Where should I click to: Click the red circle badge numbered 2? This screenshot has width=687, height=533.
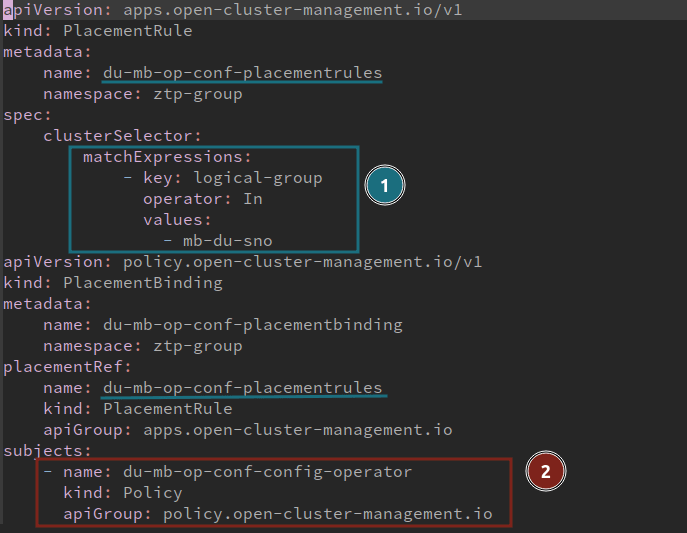pos(546,470)
